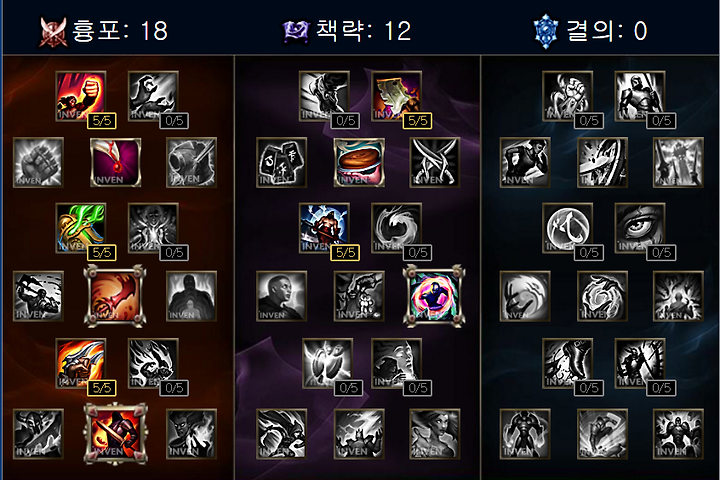Select the crossed swords Cunning mastery icon
This screenshot has width=720, height=480.
click(x=434, y=163)
